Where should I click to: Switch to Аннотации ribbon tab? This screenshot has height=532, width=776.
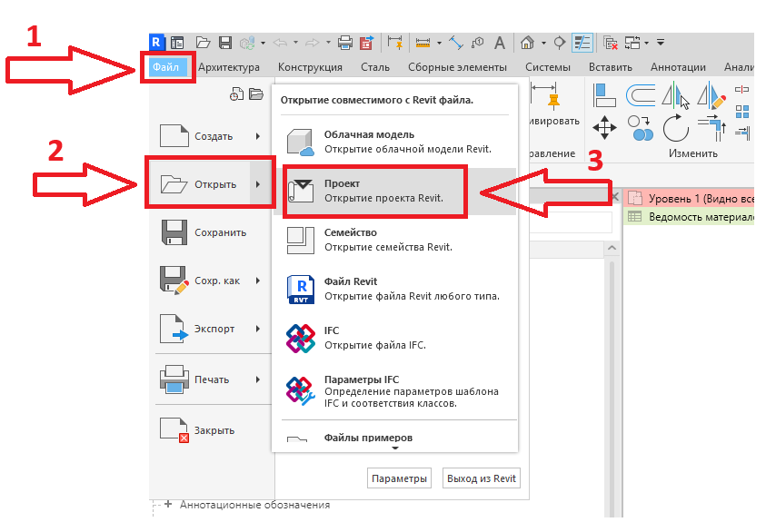(x=678, y=67)
